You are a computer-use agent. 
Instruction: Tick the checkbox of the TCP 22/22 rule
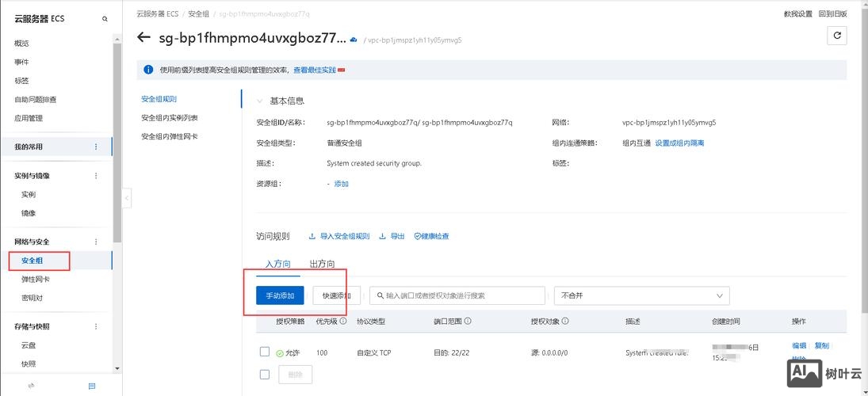pos(265,352)
